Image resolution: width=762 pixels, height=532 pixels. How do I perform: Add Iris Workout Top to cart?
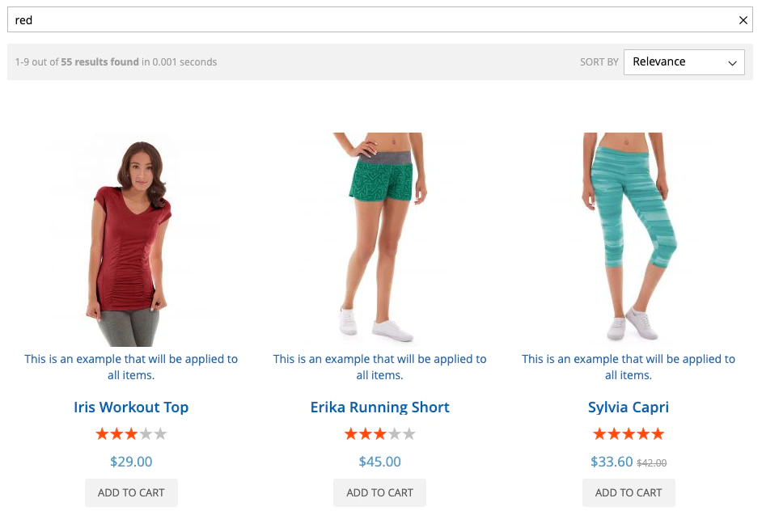pos(131,492)
